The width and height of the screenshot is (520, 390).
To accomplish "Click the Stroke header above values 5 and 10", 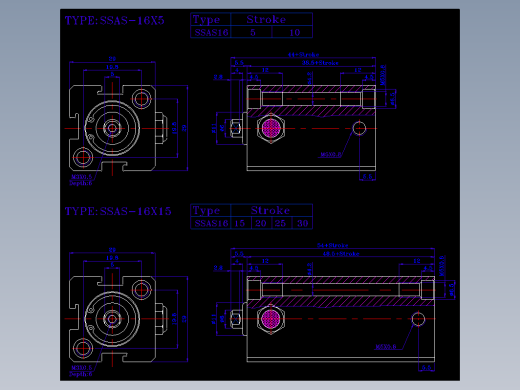I will point(272,19).
